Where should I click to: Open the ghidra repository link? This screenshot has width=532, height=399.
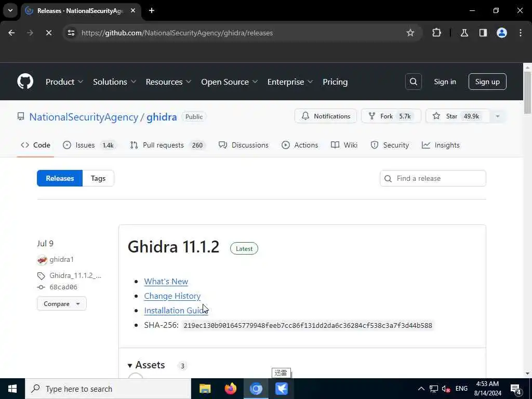click(162, 117)
